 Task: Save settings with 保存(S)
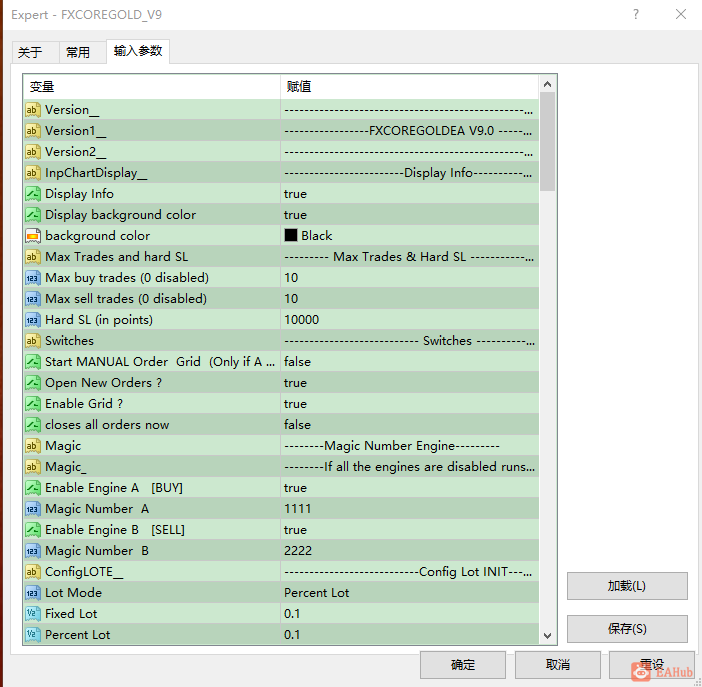[x=627, y=629]
